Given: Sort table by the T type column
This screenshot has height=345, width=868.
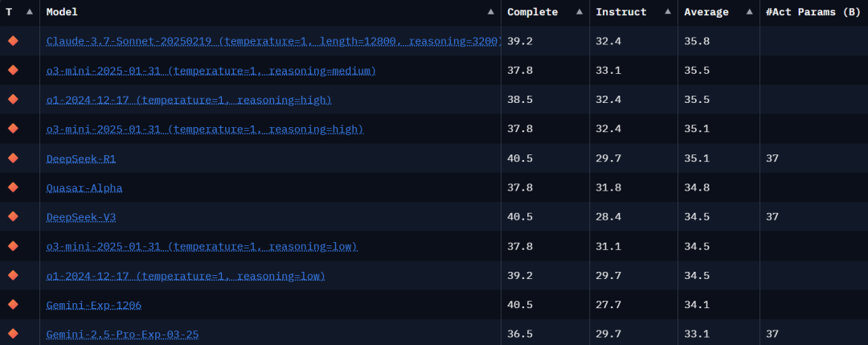Looking at the screenshot, I should 30,12.
